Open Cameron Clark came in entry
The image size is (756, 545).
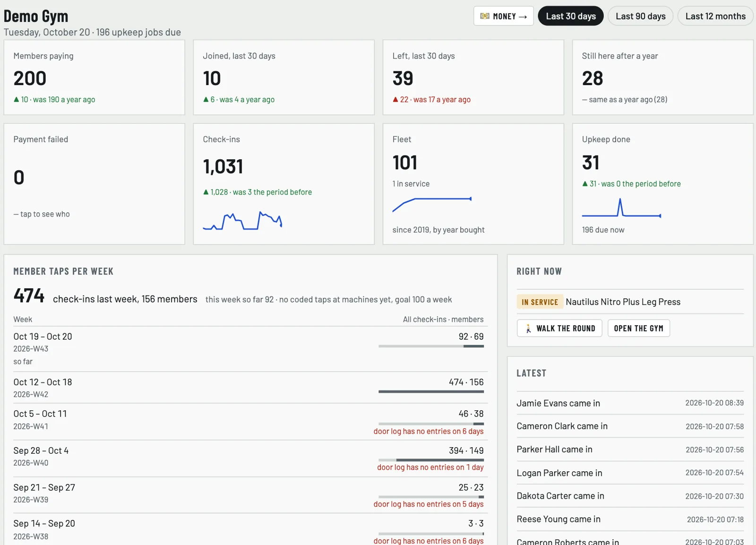coord(630,426)
